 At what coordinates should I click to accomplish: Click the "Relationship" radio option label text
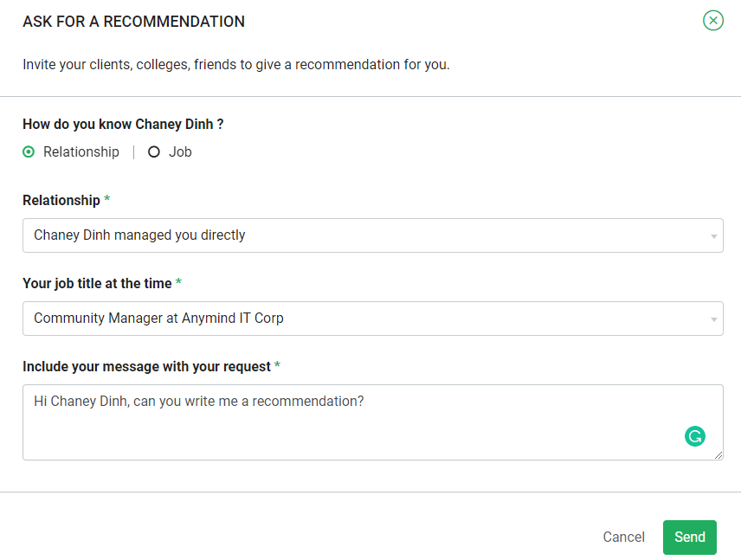pyautogui.click(x=81, y=152)
